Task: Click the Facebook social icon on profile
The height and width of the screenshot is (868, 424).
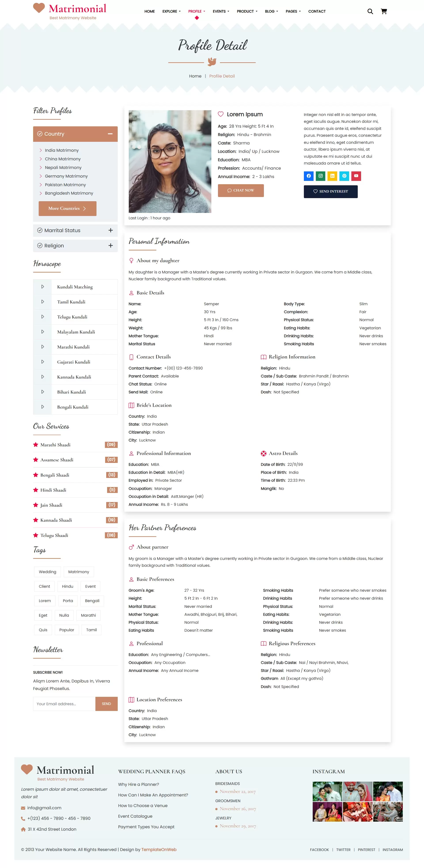Action: pos(309,176)
